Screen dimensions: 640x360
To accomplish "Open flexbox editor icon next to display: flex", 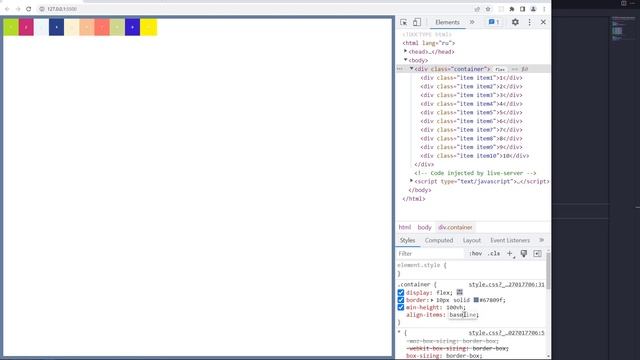I will click(x=460, y=292).
